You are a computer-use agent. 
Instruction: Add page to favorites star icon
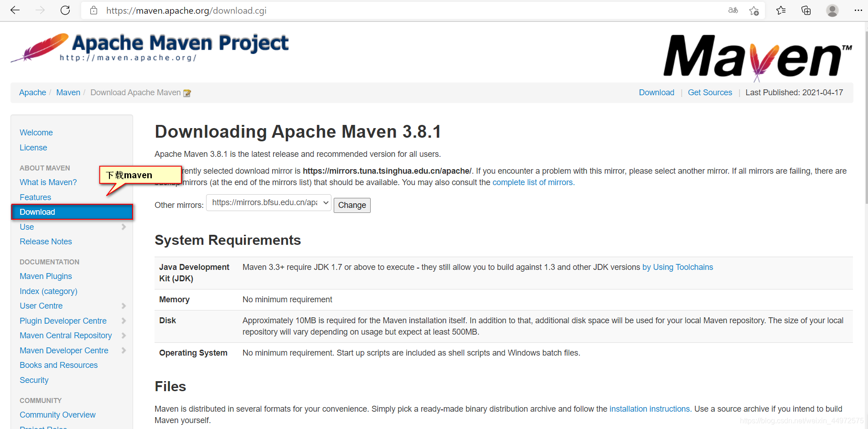[x=754, y=10]
